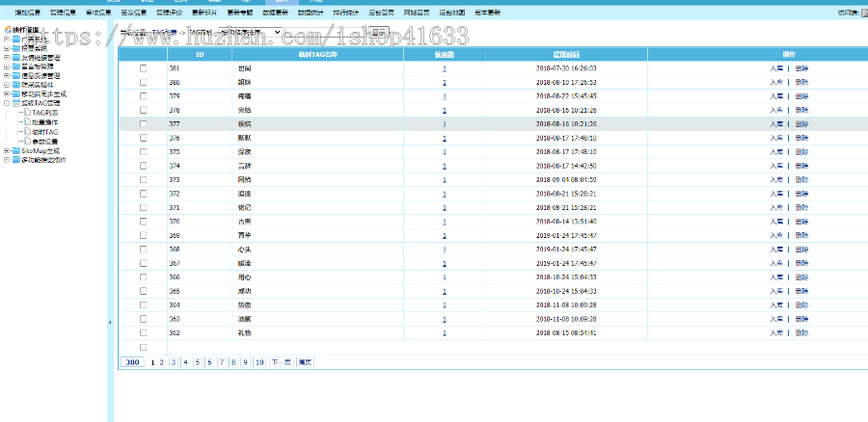
Task: Click the page icon next to 参数设置
Action: point(26,141)
